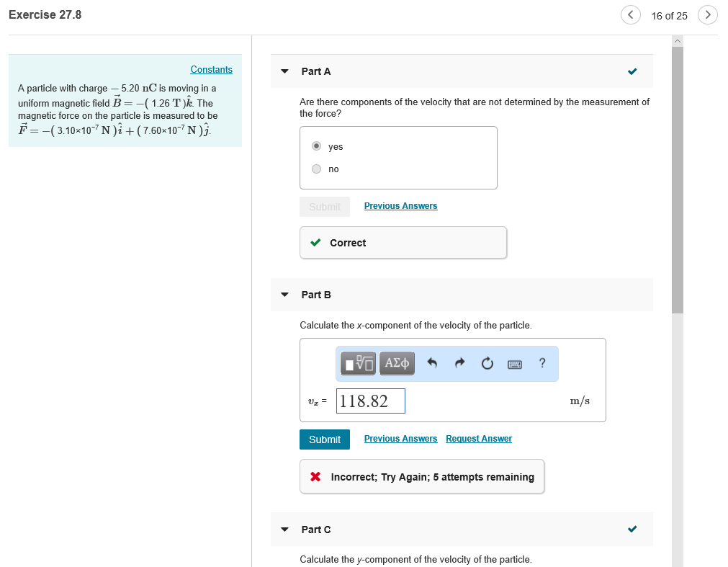This screenshot has width=728, height=567.
Task: Click the red X incorrect indicator
Action: pos(315,476)
